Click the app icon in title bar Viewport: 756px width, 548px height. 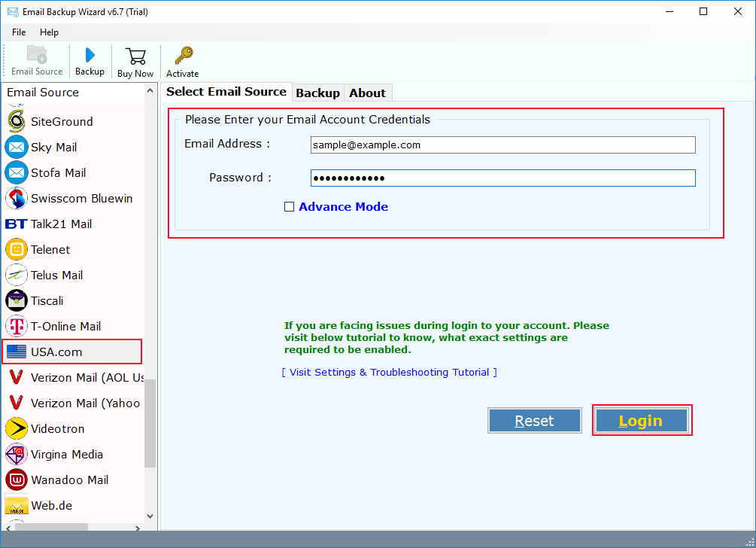point(13,11)
